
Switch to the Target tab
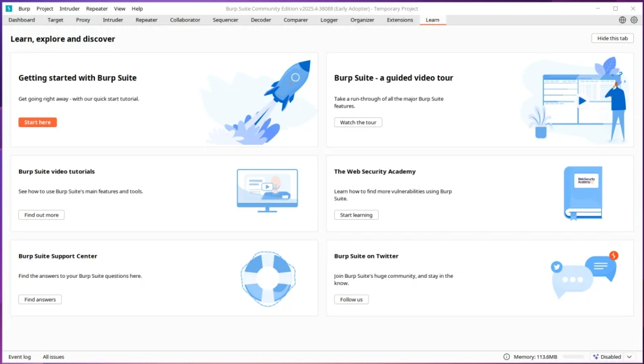(55, 20)
